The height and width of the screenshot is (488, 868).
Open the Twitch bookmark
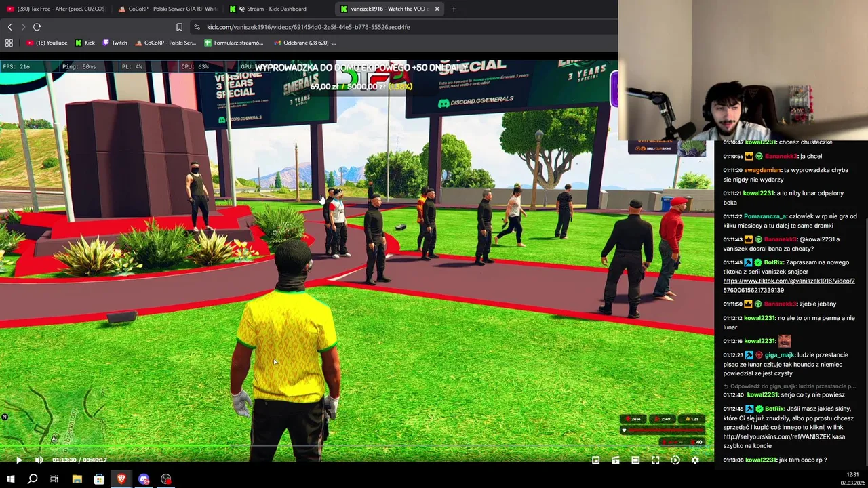(x=115, y=43)
